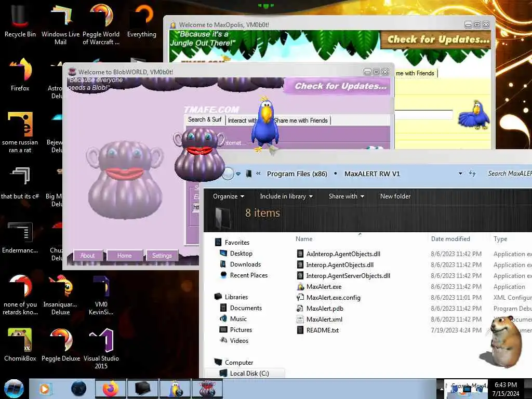
Task: Click the small purple blob character
Action: (199, 154)
